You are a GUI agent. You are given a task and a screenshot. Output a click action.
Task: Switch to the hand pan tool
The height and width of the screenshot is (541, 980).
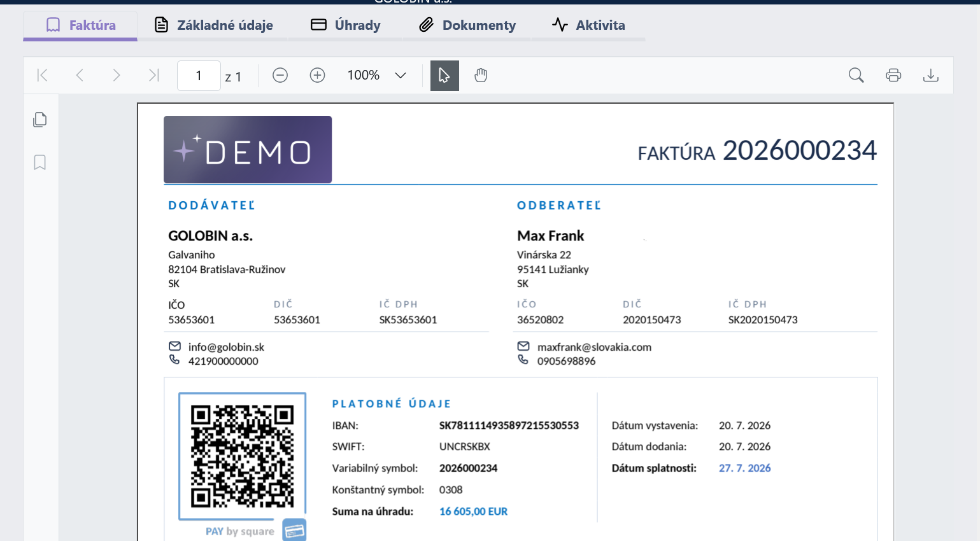(481, 75)
